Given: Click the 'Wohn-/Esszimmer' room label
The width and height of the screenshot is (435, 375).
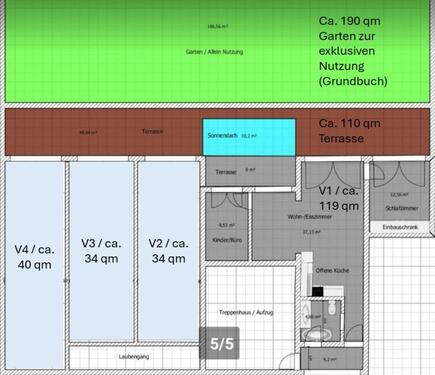Looking at the screenshot, I should 310,217.
